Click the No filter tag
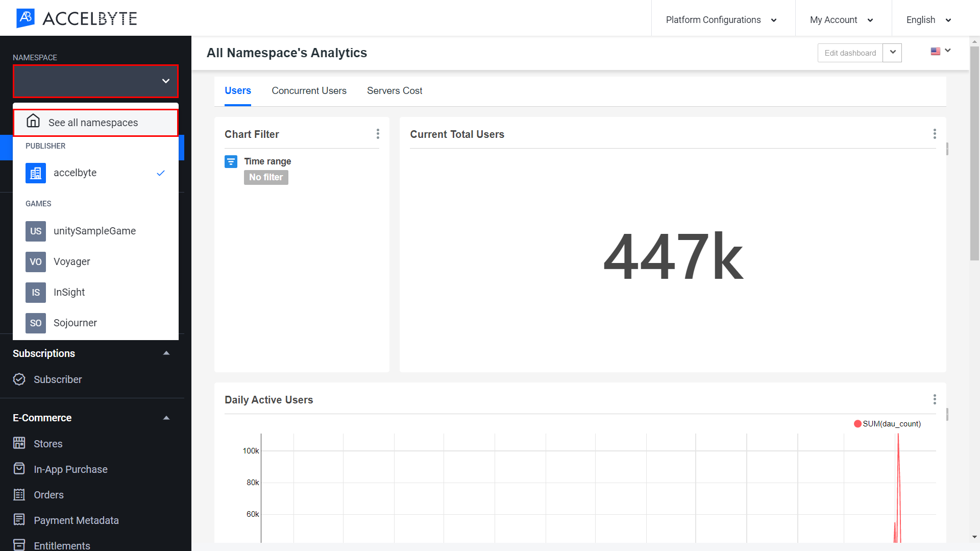The width and height of the screenshot is (980, 551). tap(266, 177)
